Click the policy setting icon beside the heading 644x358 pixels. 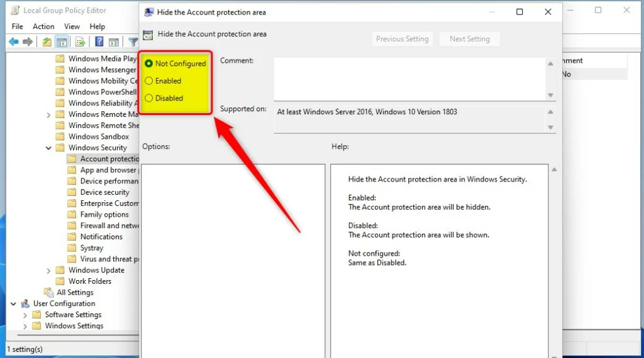click(148, 35)
